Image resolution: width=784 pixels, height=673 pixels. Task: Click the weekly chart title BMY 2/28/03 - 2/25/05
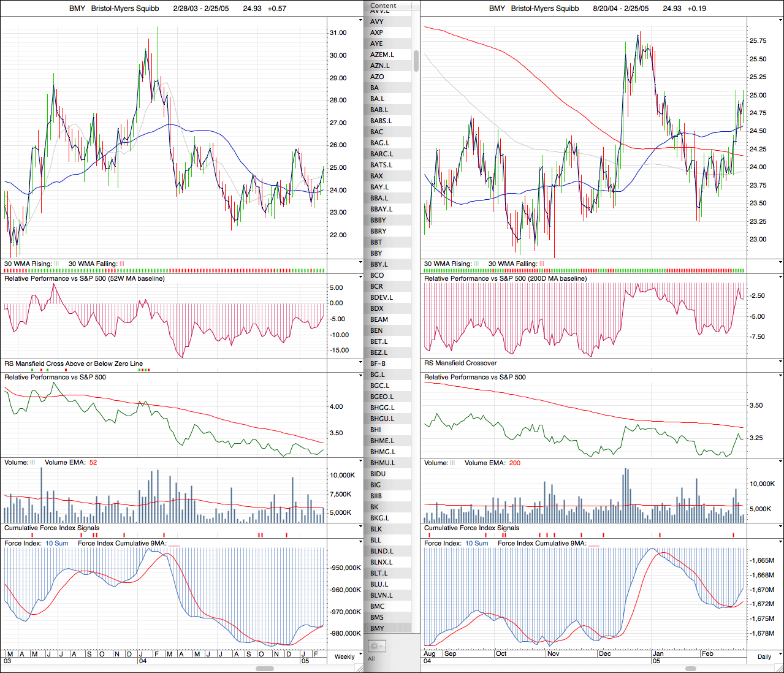(177, 9)
